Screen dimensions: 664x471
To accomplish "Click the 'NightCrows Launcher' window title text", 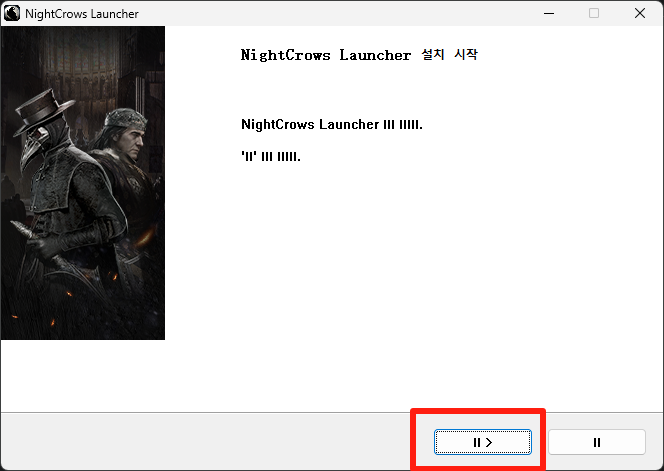I will coord(82,14).
